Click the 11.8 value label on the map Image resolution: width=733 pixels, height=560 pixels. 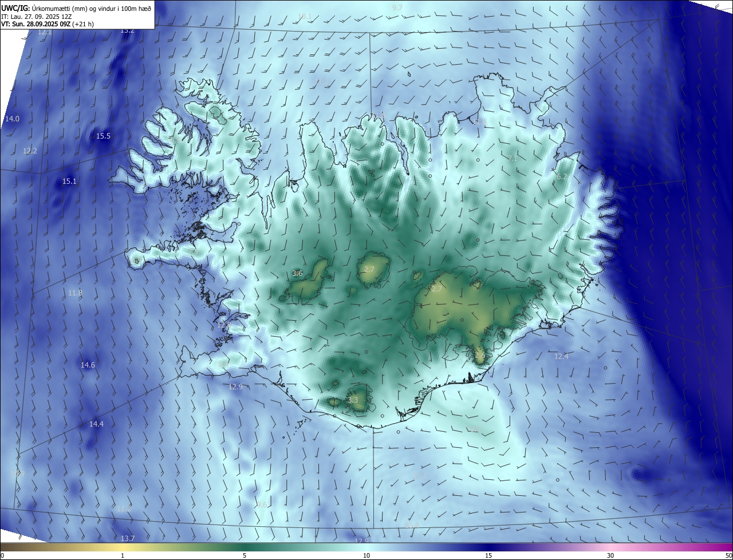(x=75, y=293)
